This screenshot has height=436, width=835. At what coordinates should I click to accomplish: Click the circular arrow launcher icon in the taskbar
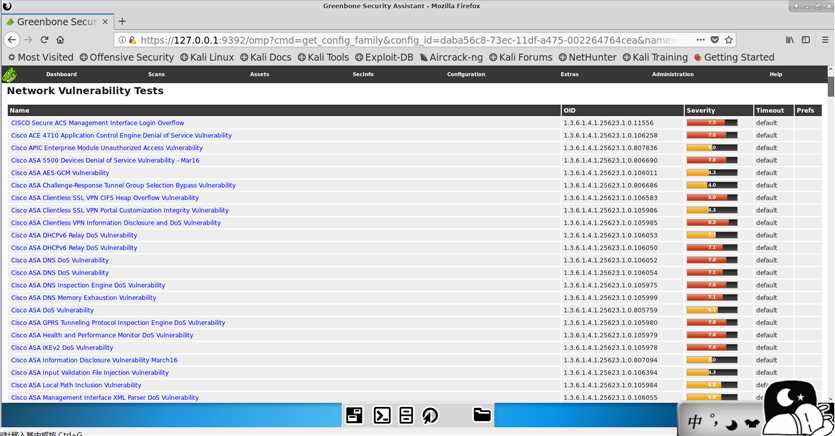tap(430, 415)
